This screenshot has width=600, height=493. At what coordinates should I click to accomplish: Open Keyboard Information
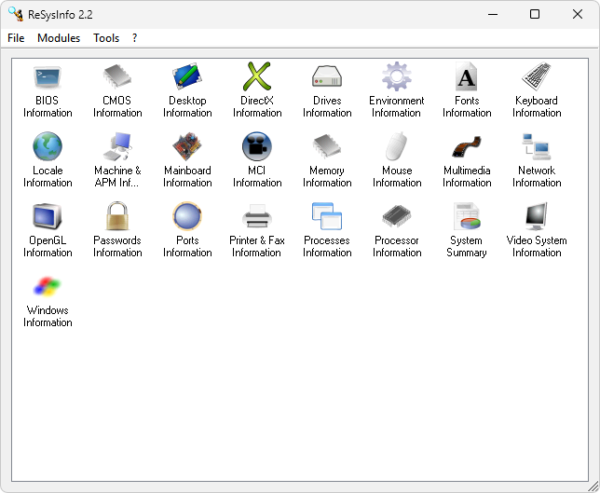click(537, 78)
